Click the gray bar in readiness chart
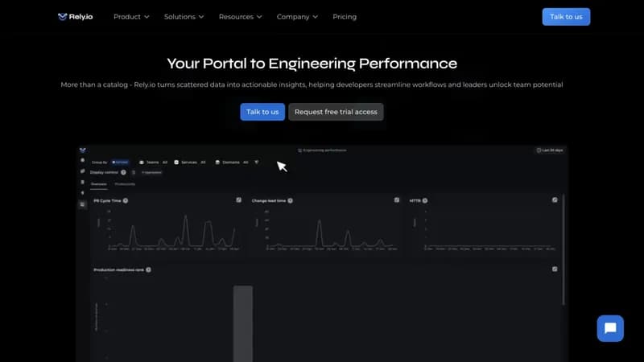The height and width of the screenshot is (362, 644). (243, 323)
